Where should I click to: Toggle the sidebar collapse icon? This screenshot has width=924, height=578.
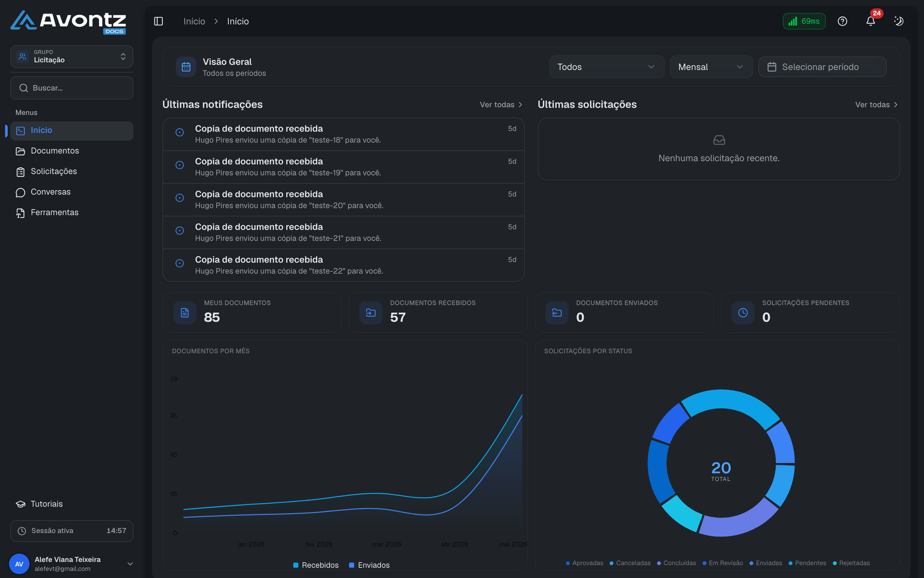tap(158, 21)
